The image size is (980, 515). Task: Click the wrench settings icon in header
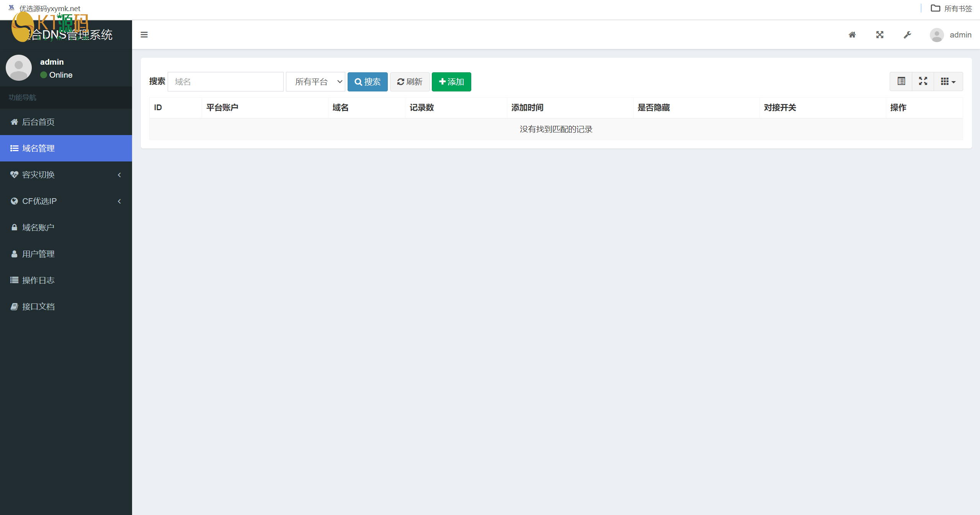(x=907, y=35)
